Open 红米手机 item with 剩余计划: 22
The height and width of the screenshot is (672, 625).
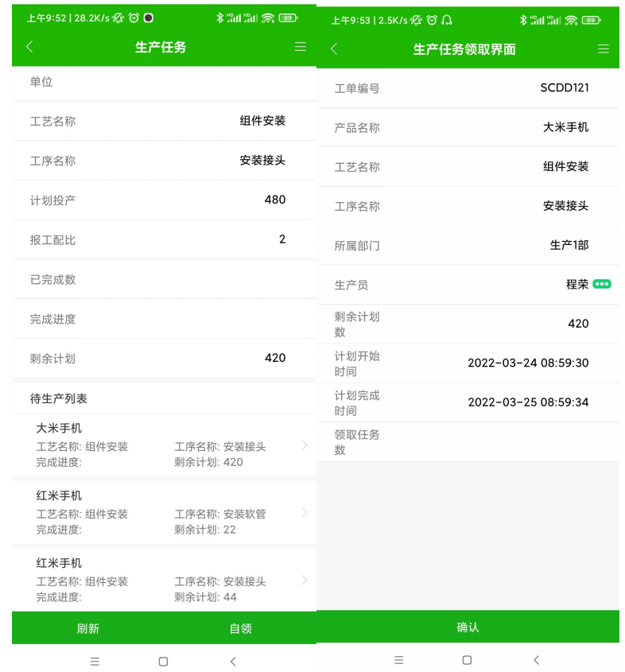click(165, 513)
